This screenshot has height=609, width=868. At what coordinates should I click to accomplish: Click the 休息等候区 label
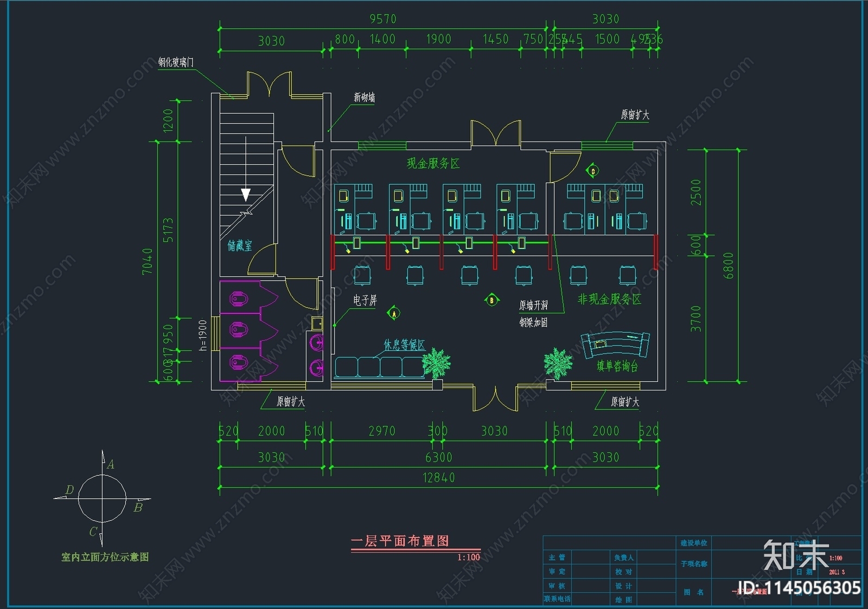404,344
